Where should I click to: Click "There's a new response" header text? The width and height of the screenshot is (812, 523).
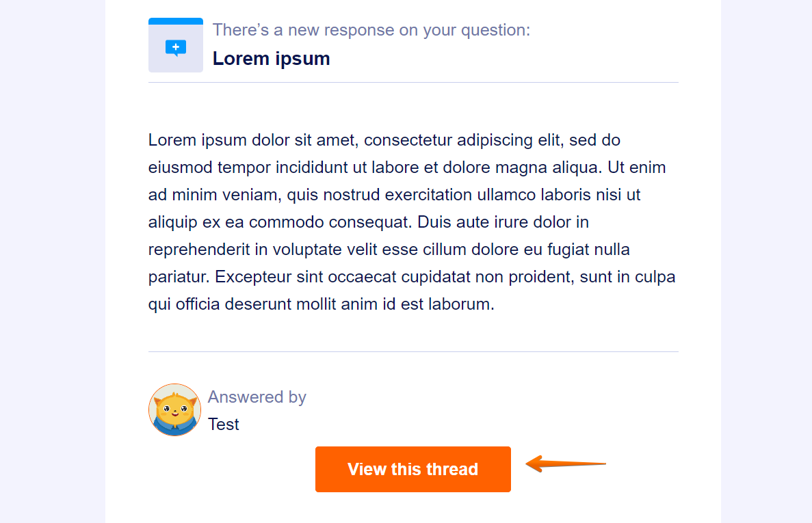pos(371,30)
